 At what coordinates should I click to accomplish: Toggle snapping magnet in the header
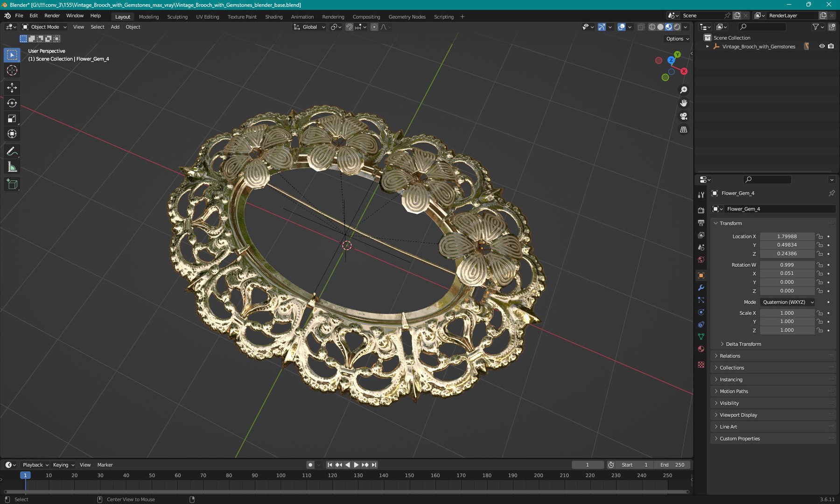click(349, 27)
